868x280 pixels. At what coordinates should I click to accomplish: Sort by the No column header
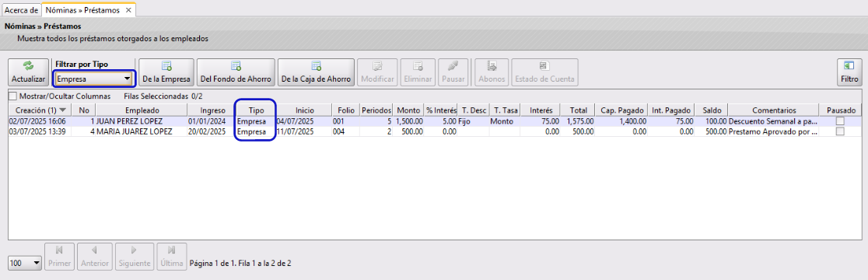point(84,110)
